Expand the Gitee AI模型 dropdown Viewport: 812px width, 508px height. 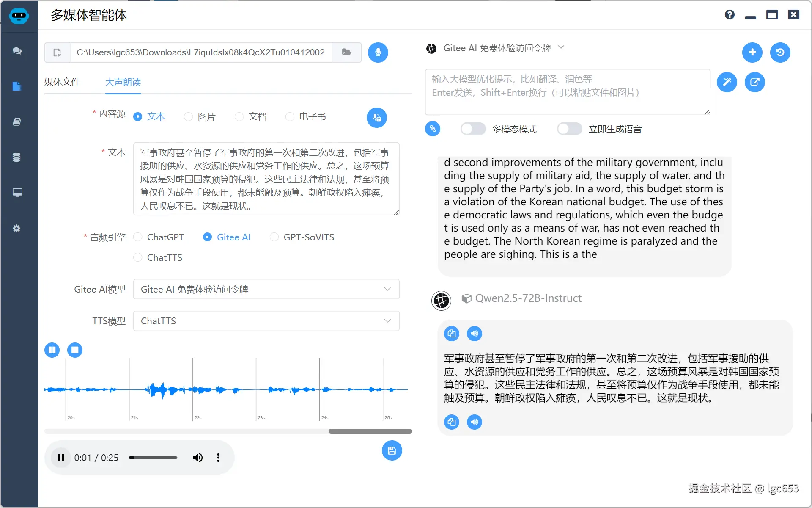click(266, 289)
